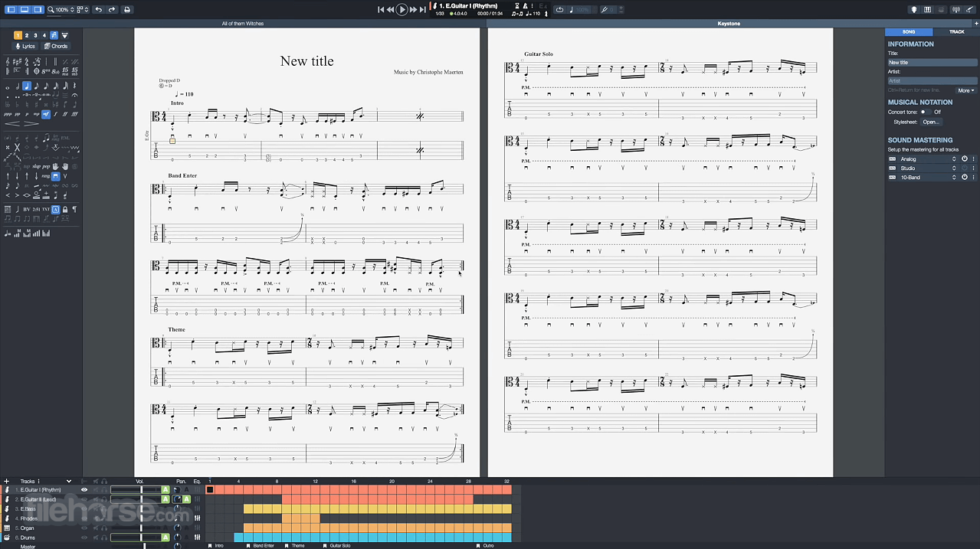980x549 pixels.
Task: Toggle the multi-voice edit icon
Action: click(54, 35)
